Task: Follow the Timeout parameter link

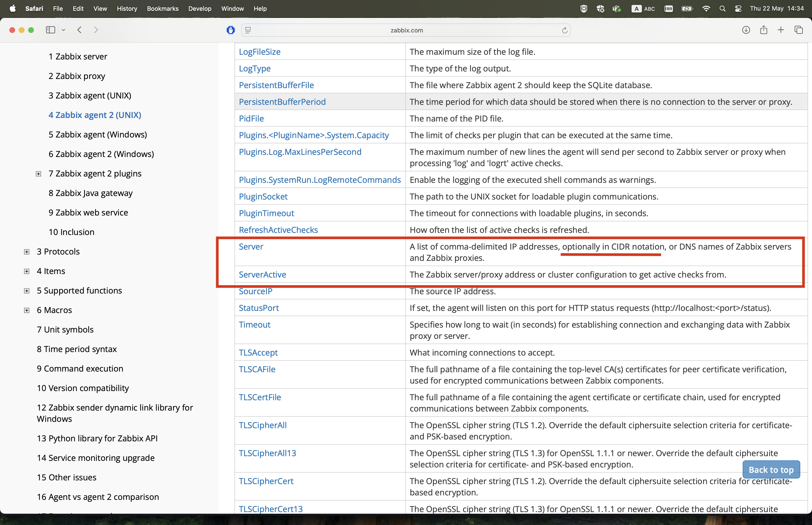Action: [254, 325]
